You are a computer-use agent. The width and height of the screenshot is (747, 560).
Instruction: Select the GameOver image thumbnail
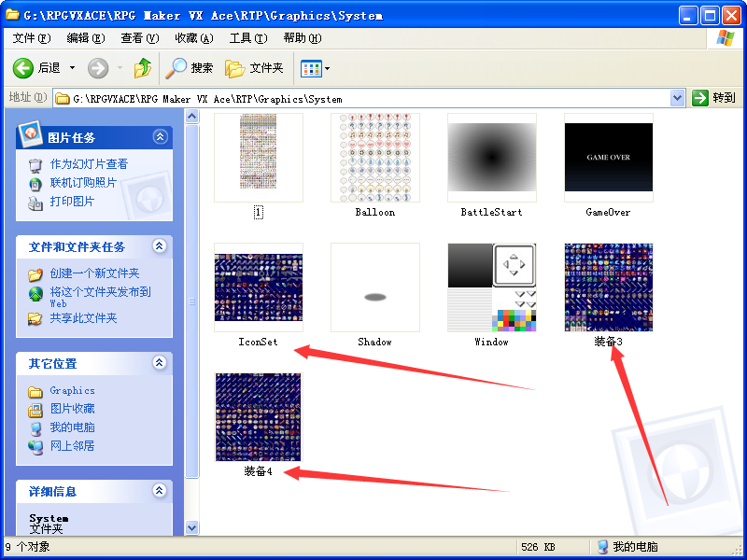609,158
